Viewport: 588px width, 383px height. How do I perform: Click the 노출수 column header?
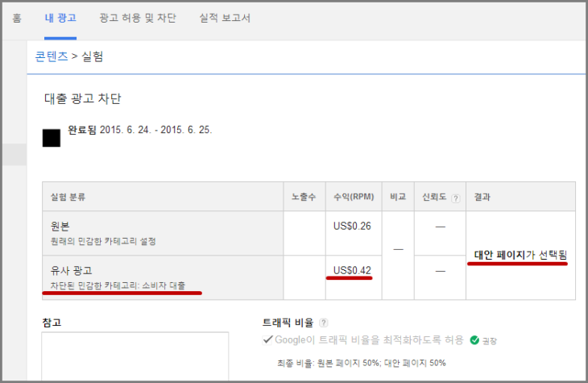tap(304, 198)
